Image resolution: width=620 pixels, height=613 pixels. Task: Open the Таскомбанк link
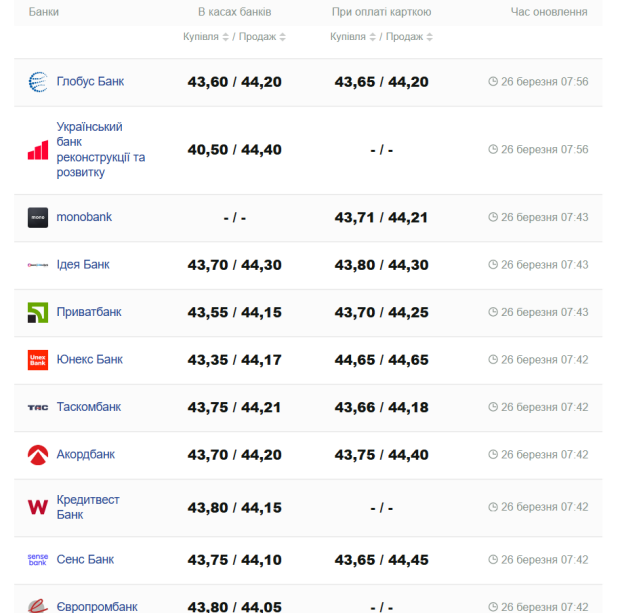[x=89, y=407]
